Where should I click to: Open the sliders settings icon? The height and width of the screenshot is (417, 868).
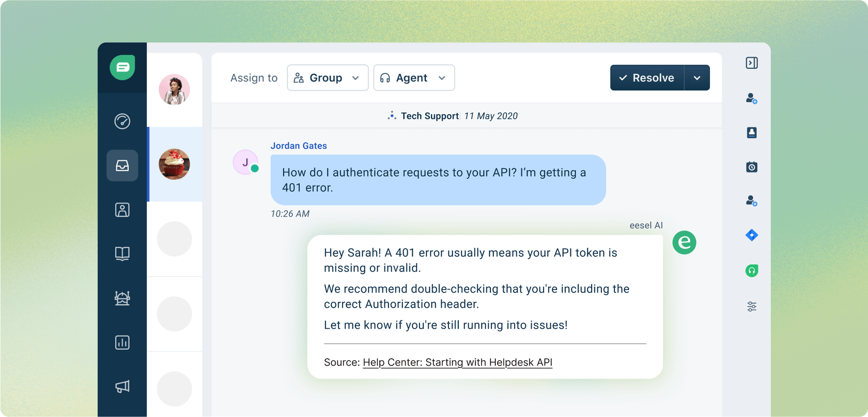752,307
